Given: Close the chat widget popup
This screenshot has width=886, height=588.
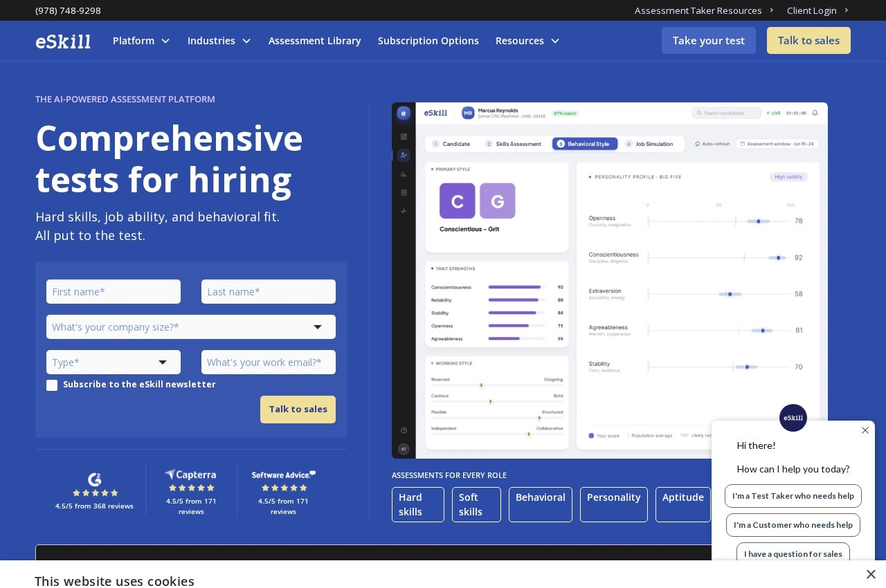Looking at the screenshot, I should point(865,430).
